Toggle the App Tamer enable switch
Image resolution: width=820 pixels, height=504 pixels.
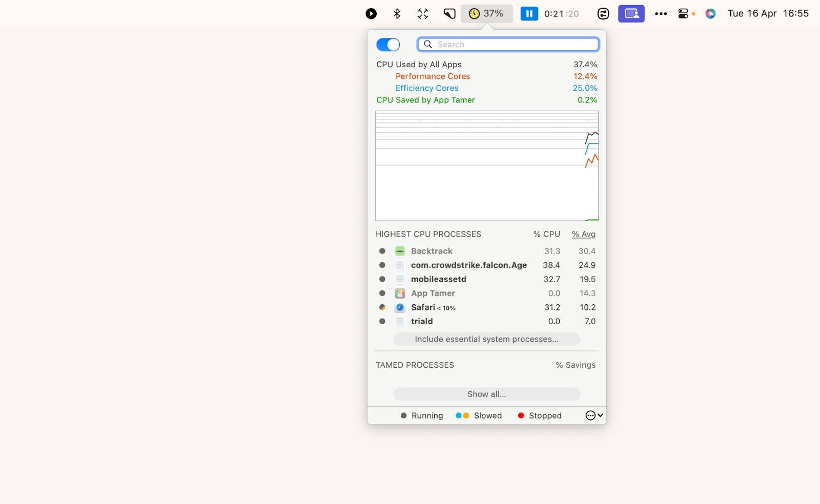click(388, 45)
